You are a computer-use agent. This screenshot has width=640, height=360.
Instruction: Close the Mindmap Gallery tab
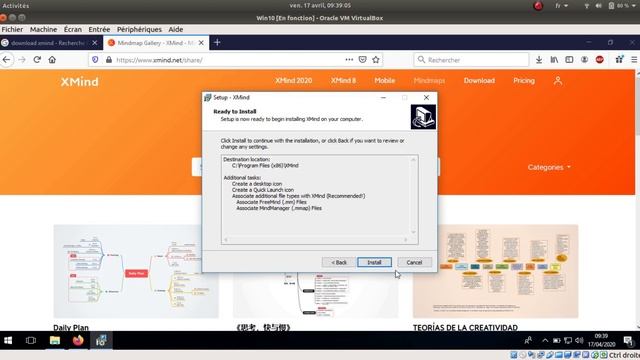tap(201, 43)
